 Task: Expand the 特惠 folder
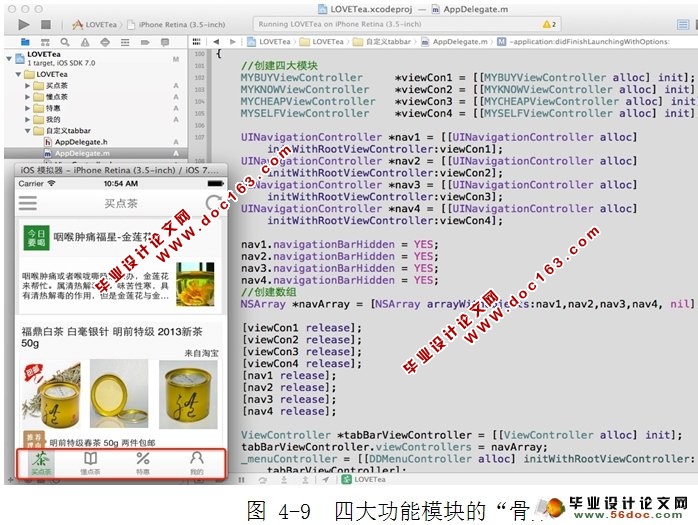click(28, 108)
